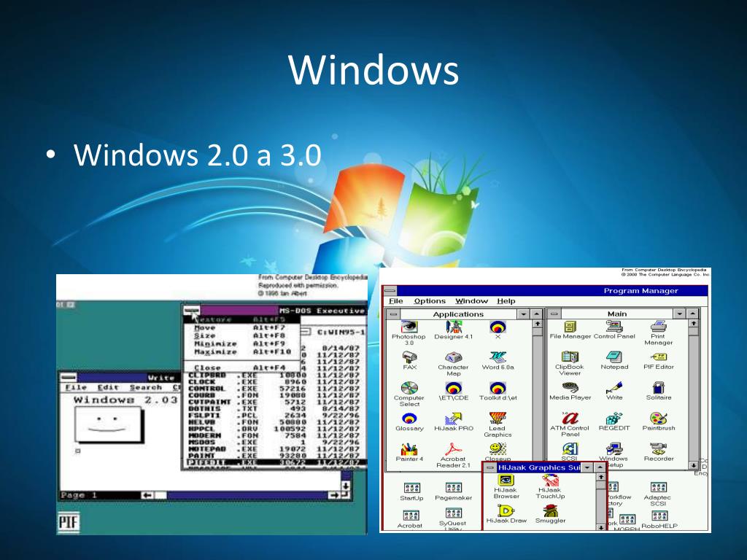The image size is (747, 560).
Task: Open Computer Select icon
Action: pos(409,394)
